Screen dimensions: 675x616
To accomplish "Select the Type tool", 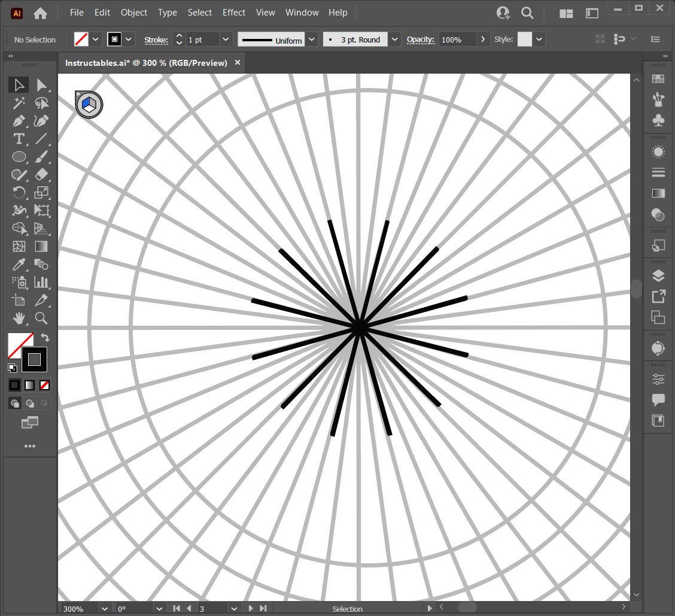I will pos(19,139).
